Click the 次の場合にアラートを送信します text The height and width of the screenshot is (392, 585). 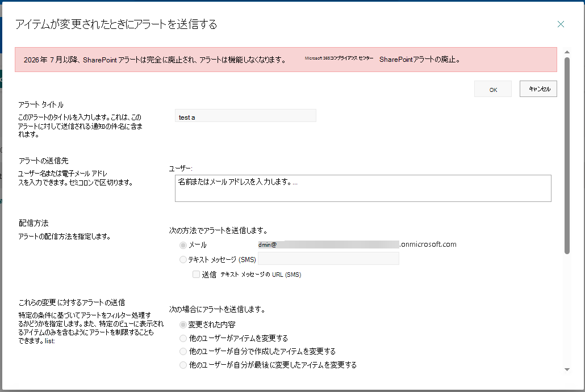[x=217, y=309]
